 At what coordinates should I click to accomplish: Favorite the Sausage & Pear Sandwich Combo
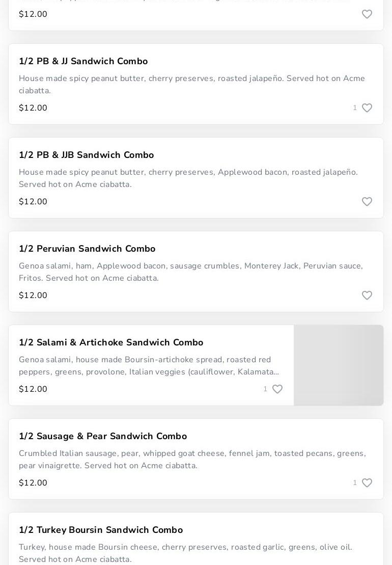367,483
